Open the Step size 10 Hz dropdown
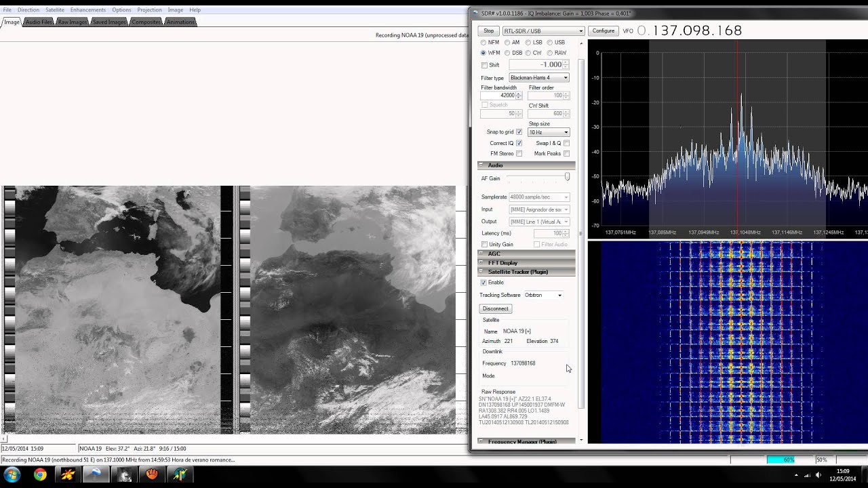 pyautogui.click(x=549, y=132)
